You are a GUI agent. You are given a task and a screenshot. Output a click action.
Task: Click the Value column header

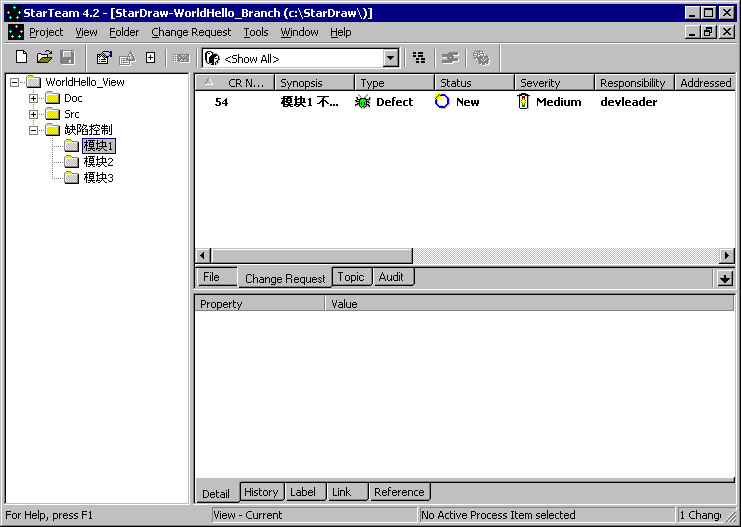click(x=530, y=303)
